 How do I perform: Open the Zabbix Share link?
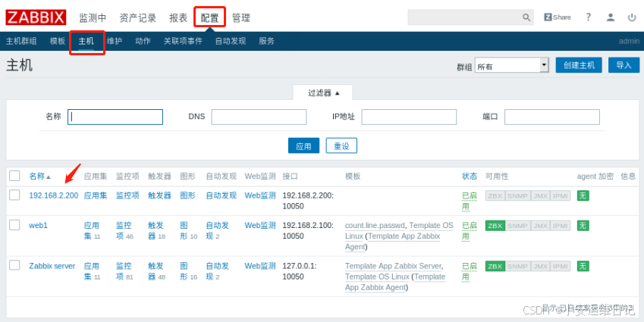click(558, 17)
